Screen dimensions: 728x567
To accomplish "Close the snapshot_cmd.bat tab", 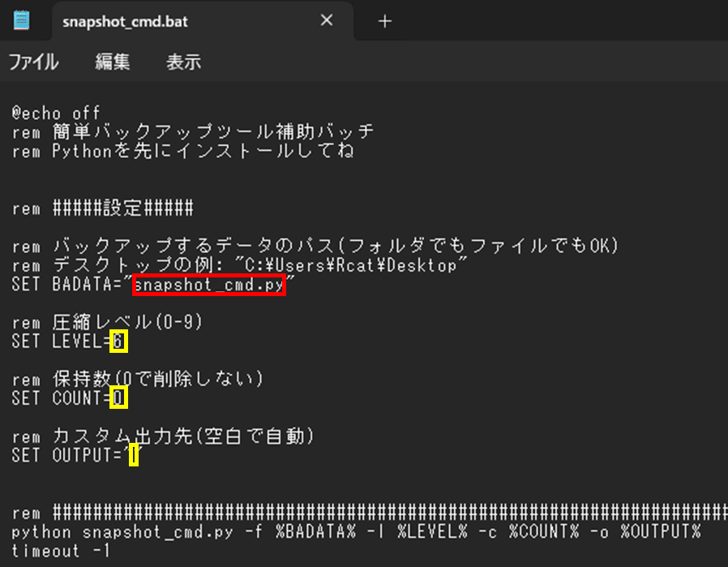I will (327, 21).
